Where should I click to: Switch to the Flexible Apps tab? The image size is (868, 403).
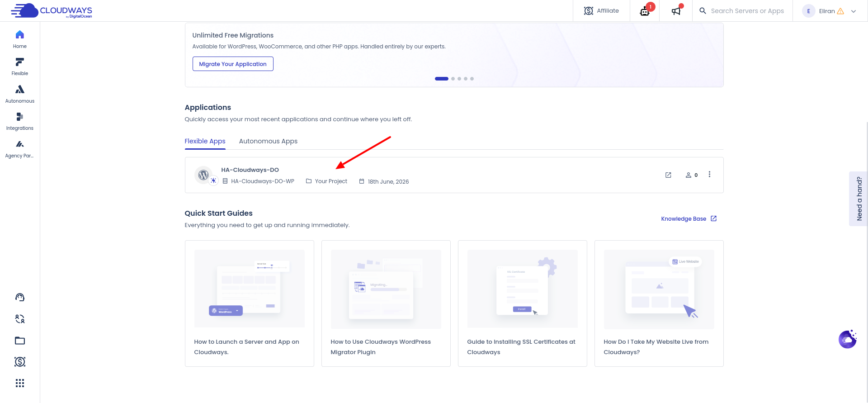tap(205, 141)
